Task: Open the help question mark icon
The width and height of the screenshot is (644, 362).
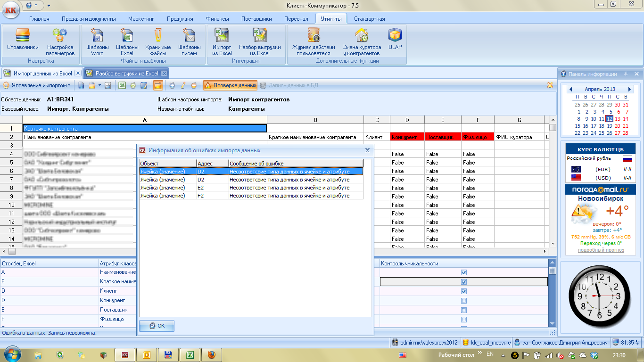Action: pyautogui.click(x=29, y=5)
